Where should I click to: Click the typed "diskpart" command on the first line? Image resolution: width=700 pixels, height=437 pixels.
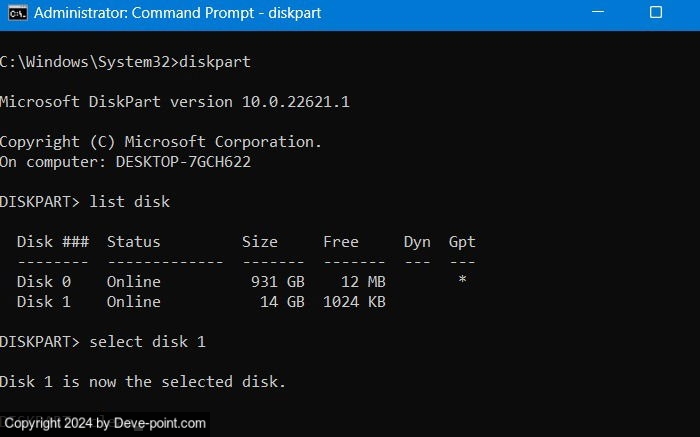215,62
